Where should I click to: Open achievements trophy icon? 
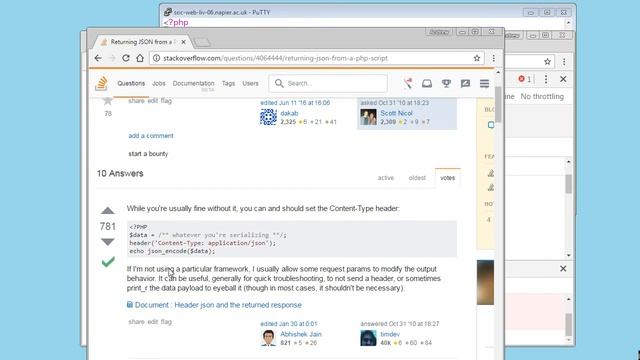coord(446,83)
